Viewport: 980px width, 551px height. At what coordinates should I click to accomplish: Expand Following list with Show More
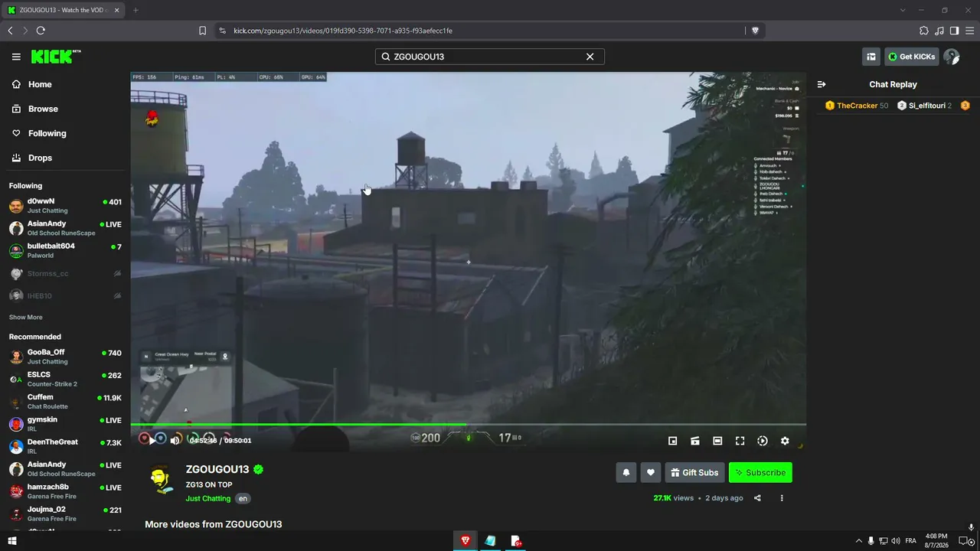coord(26,317)
